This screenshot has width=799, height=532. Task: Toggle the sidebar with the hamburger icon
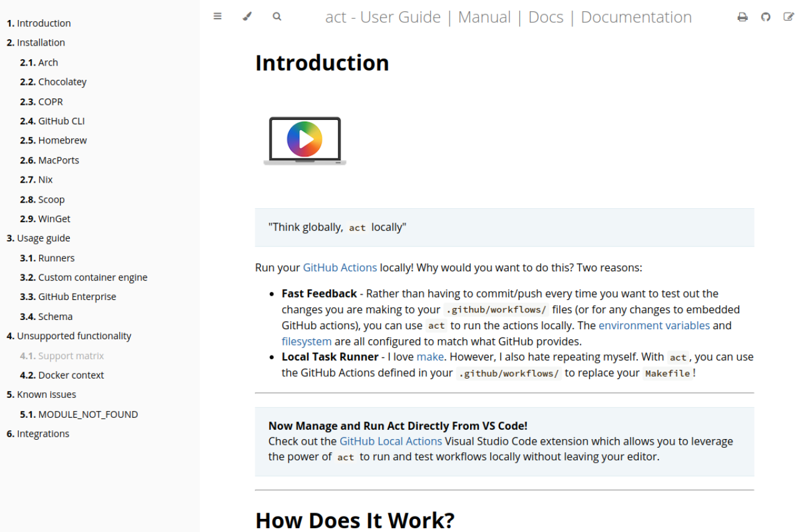click(217, 17)
